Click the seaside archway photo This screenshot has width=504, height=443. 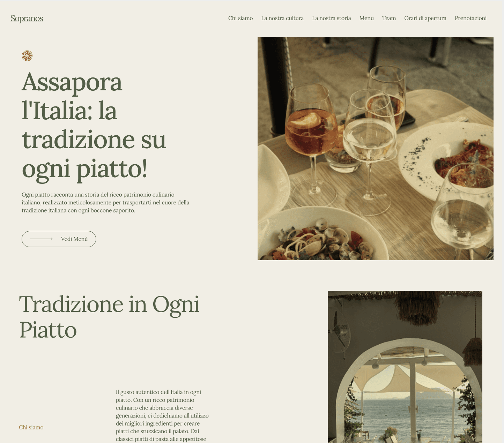click(405, 367)
